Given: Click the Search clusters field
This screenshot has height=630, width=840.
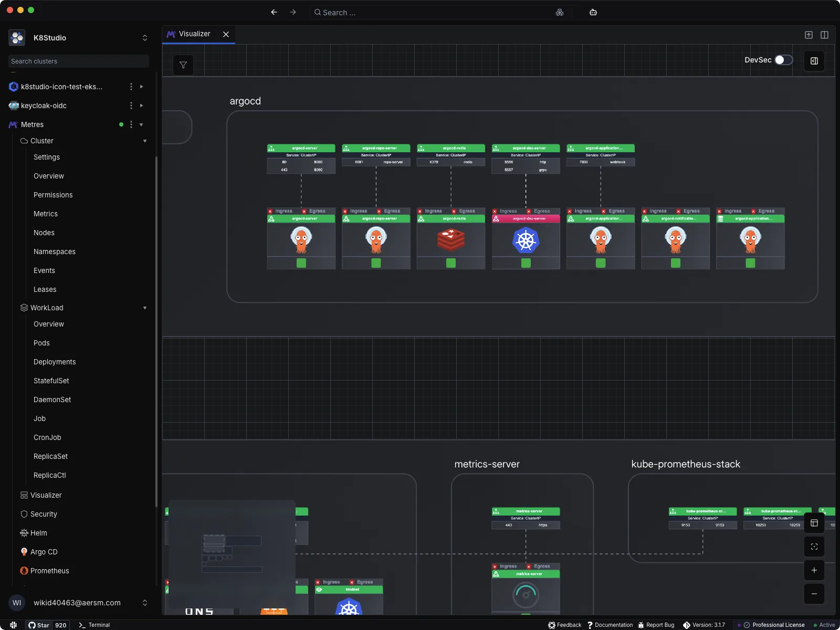Looking at the screenshot, I should point(79,61).
